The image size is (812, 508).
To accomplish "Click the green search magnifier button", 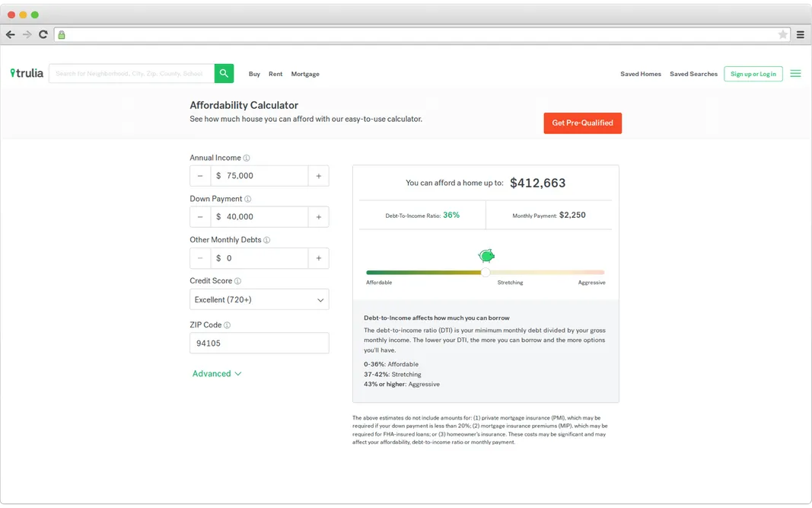I will point(224,73).
